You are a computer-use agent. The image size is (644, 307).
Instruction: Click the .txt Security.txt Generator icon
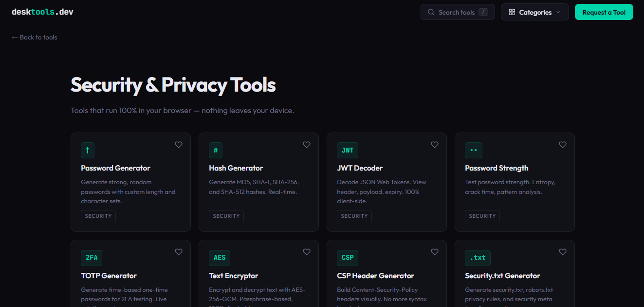478,257
